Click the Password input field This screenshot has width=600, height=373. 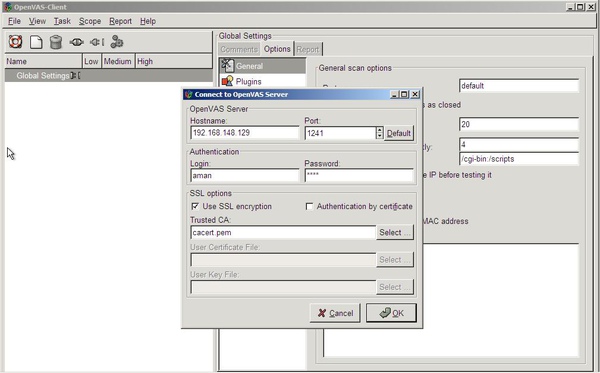pos(359,176)
